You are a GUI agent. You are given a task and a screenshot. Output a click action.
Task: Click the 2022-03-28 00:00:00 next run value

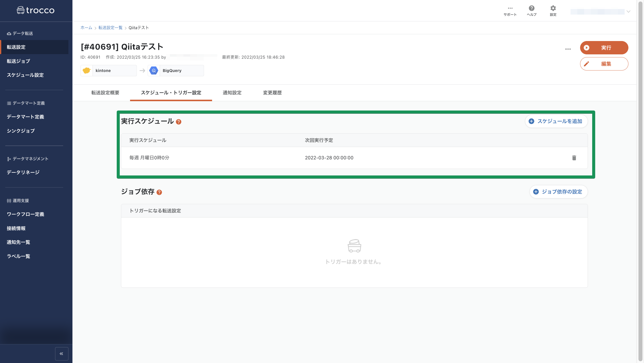click(x=329, y=158)
